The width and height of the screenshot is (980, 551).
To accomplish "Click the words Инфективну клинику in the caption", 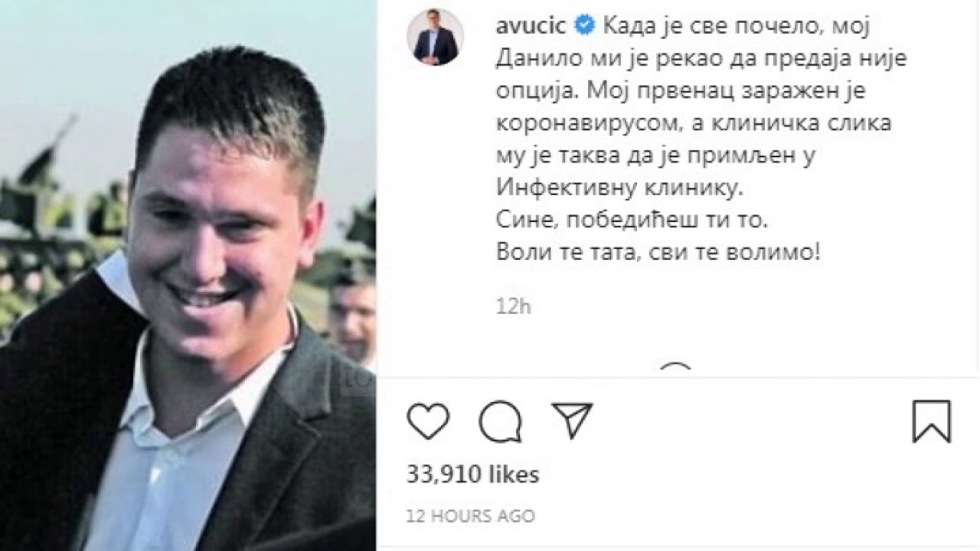I will [619, 187].
